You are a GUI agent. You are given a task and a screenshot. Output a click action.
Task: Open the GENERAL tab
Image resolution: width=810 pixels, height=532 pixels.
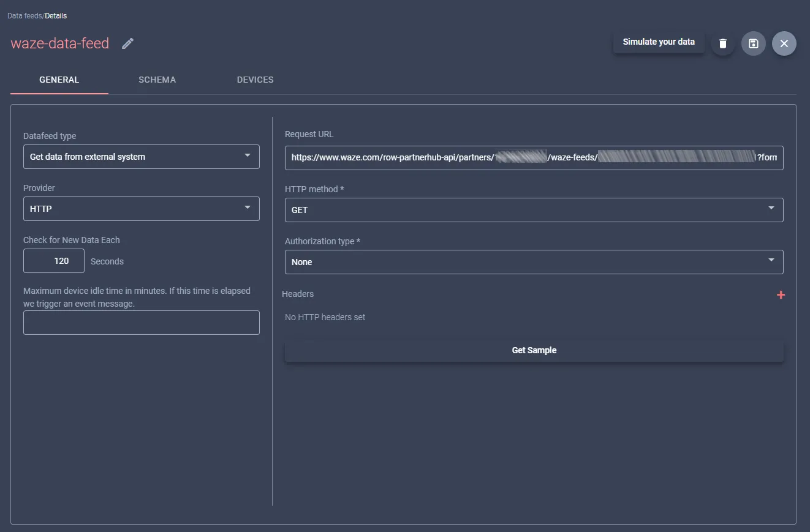(59, 80)
